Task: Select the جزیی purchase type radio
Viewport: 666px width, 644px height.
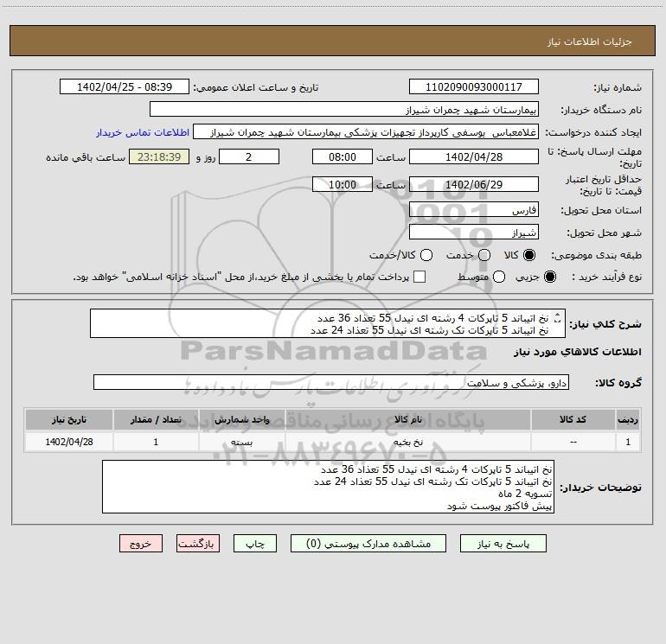Action: tap(549, 277)
